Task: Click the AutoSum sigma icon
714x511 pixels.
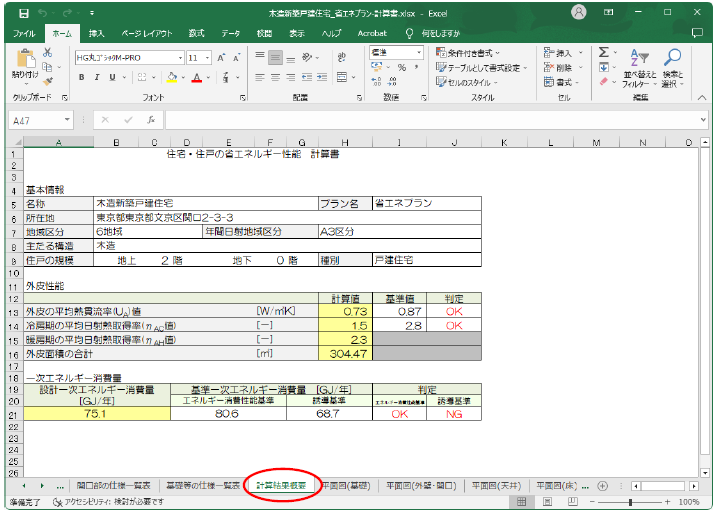Action: (604, 52)
